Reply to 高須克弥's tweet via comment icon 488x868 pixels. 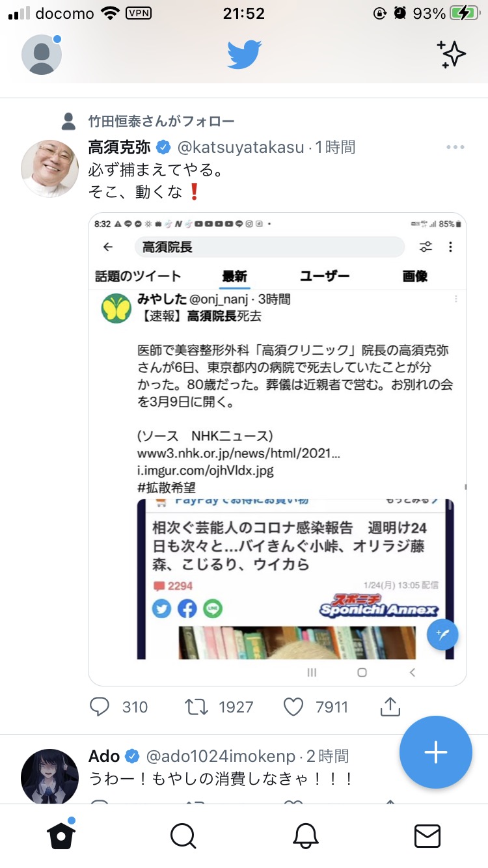coord(100,707)
